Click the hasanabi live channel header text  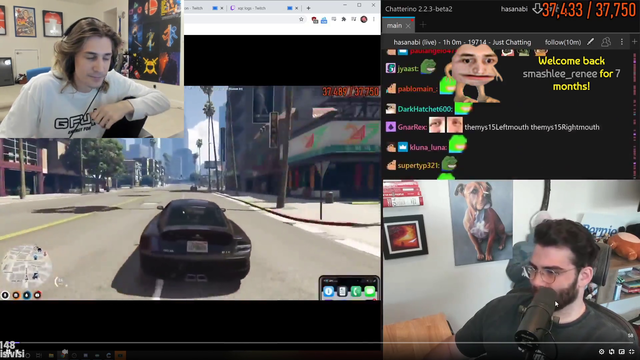[462, 42]
